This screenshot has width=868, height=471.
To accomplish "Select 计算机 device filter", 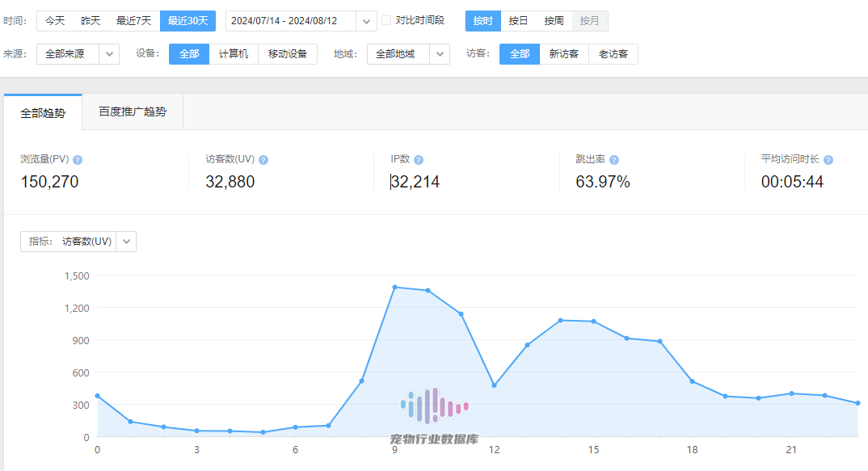I will point(234,54).
